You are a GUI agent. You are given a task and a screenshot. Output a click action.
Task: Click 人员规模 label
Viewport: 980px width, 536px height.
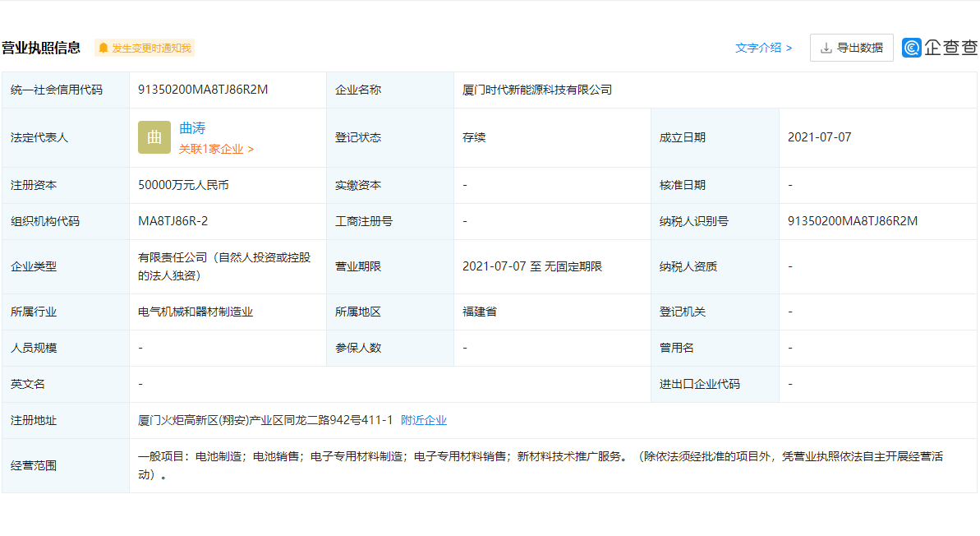point(34,348)
